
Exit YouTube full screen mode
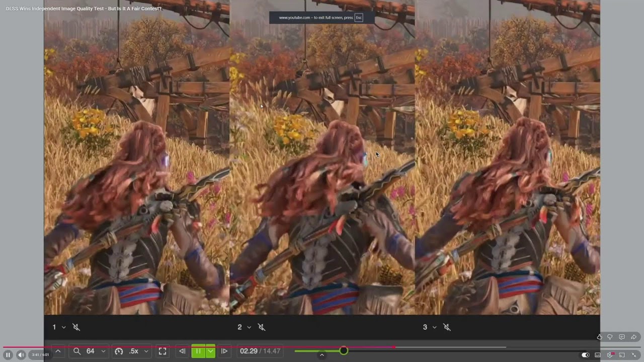(x=634, y=355)
